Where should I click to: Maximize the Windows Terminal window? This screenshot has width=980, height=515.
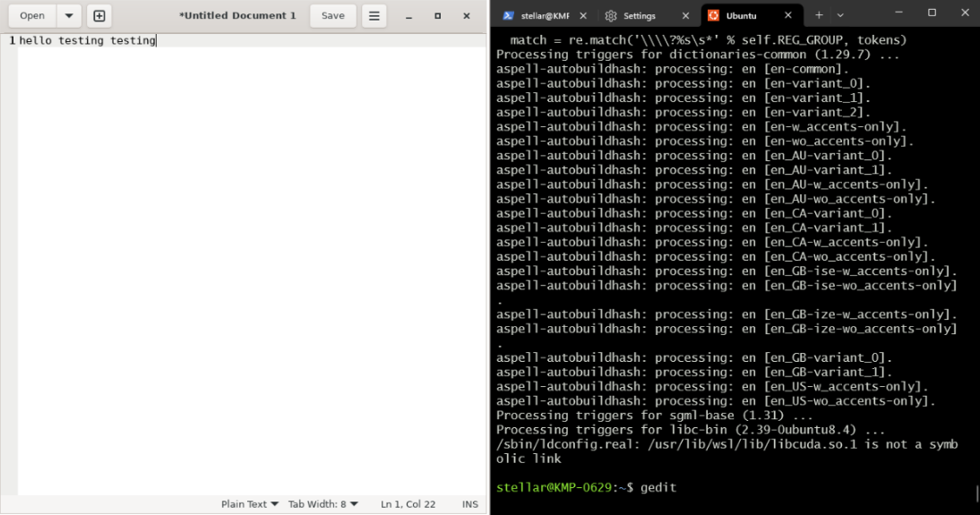(932, 13)
